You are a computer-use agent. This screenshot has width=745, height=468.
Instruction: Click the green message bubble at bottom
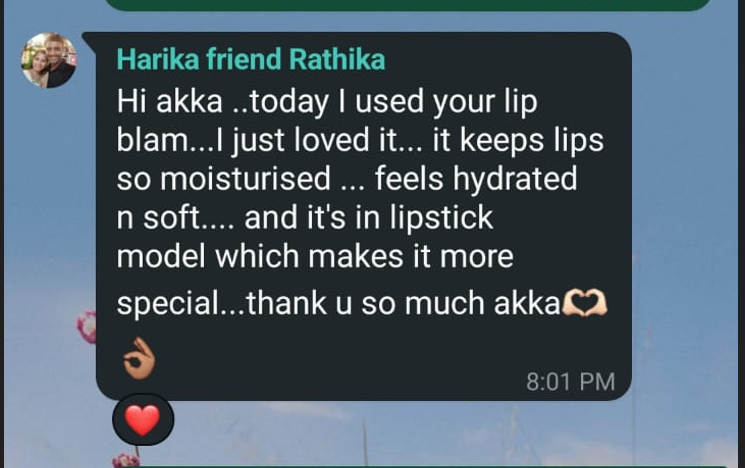point(423,467)
